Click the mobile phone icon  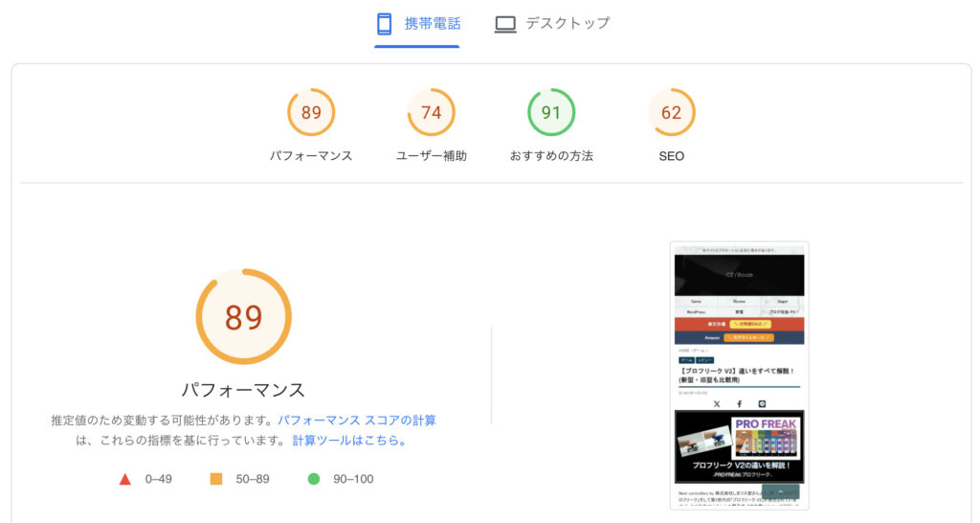coord(385,24)
